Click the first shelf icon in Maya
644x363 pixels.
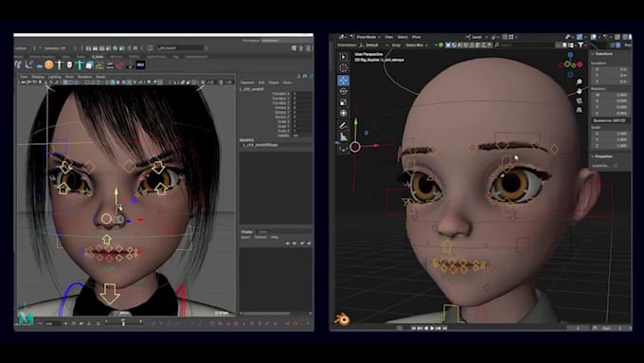tap(18, 65)
